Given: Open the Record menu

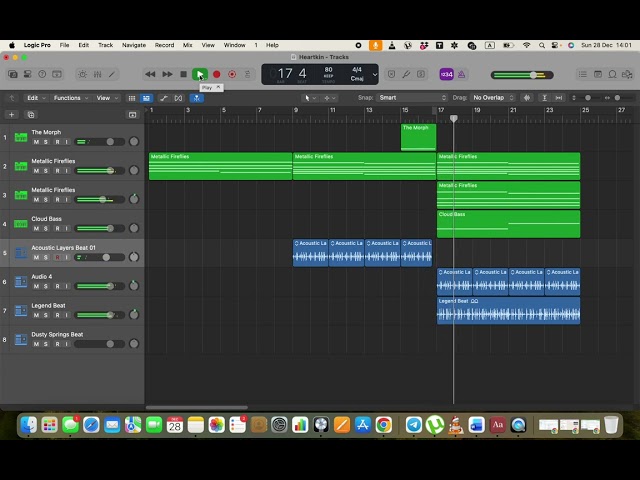Looking at the screenshot, I should [164, 45].
